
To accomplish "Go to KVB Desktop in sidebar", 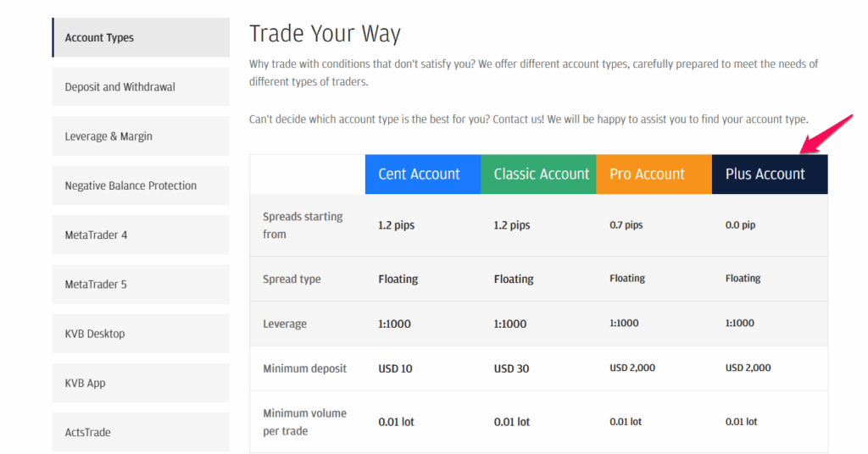I will pyautogui.click(x=141, y=334).
